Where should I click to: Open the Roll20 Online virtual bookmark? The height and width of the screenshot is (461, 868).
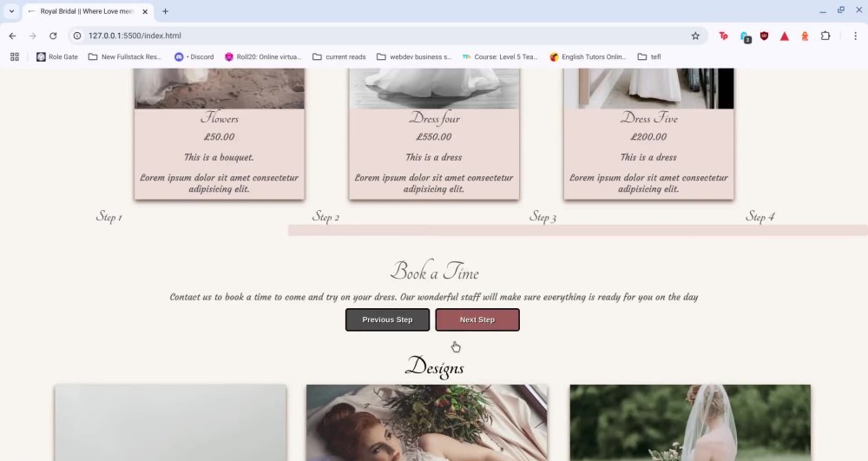click(263, 56)
